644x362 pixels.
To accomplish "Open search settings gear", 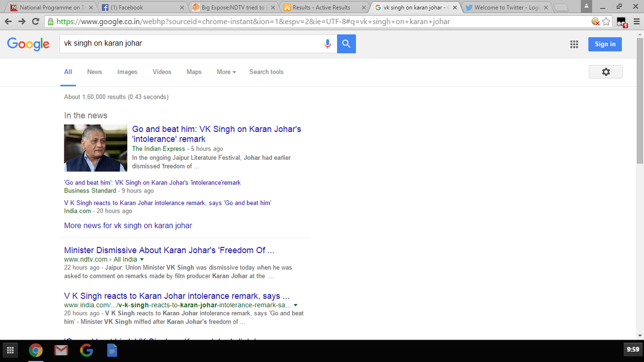I will pos(606,72).
